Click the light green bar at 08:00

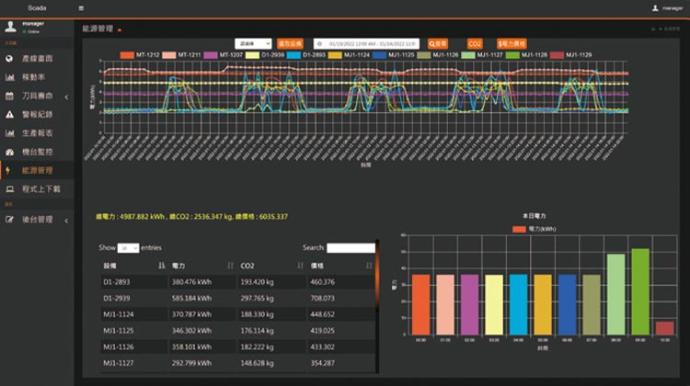[616, 294]
